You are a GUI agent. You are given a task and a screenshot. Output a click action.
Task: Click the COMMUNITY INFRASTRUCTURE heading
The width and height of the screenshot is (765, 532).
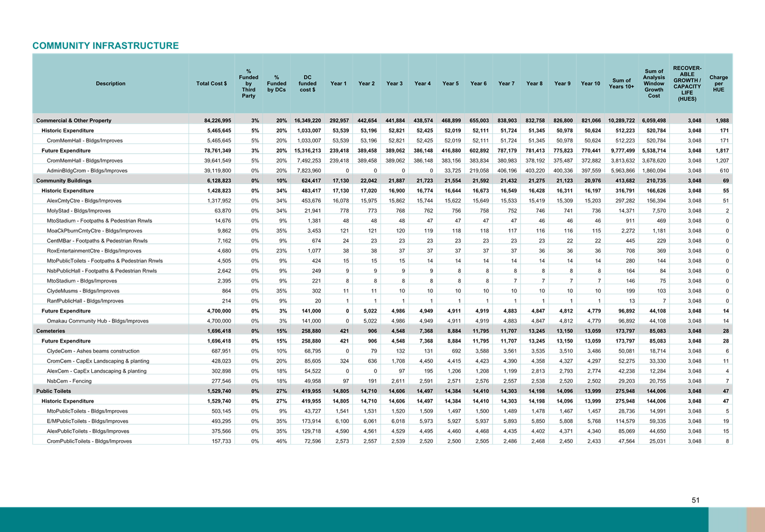pos(106,46)
